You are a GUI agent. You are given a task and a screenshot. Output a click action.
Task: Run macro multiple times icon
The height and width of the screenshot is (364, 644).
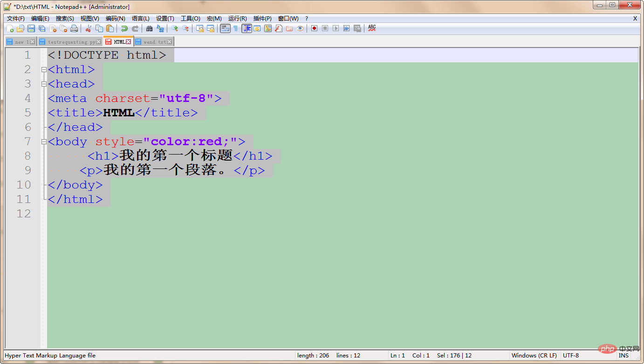(346, 28)
